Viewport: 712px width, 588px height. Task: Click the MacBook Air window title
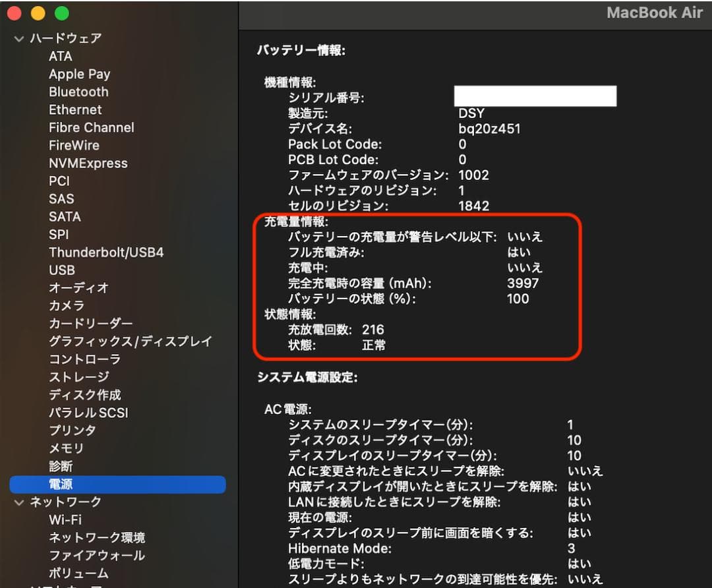pos(654,13)
